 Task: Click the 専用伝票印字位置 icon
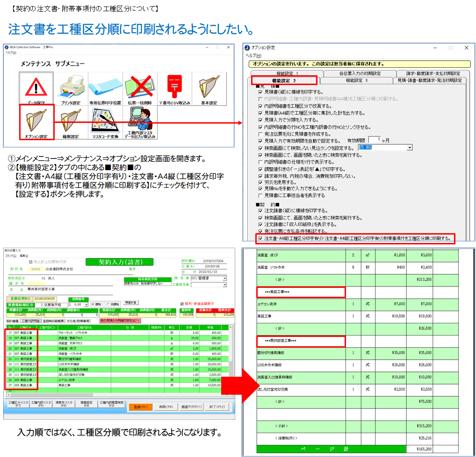tap(105, 88)
